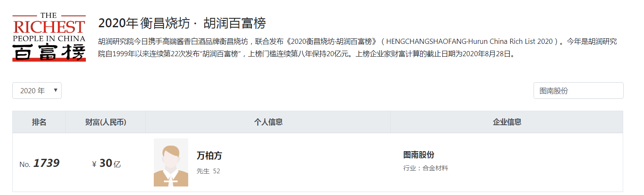Click the 2020年 衡昌烧坊·胡润百富榜 page title

(x=182, y=23)
